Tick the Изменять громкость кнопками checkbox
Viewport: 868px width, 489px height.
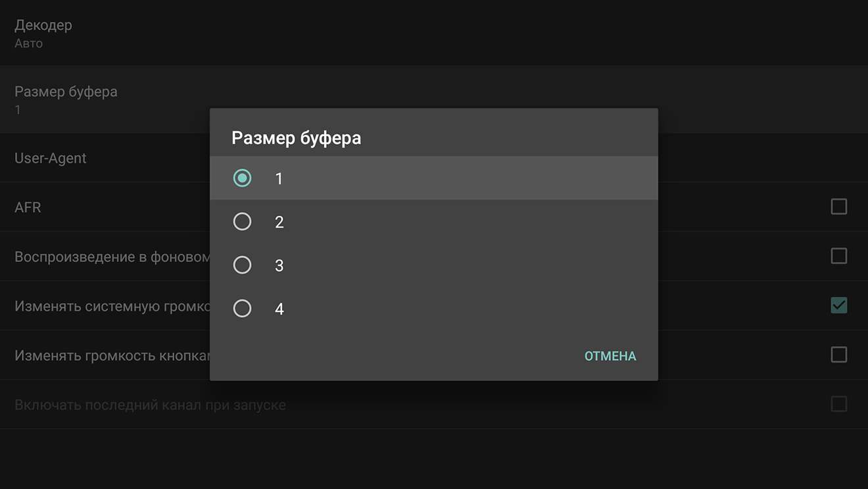tap(839, 355)
